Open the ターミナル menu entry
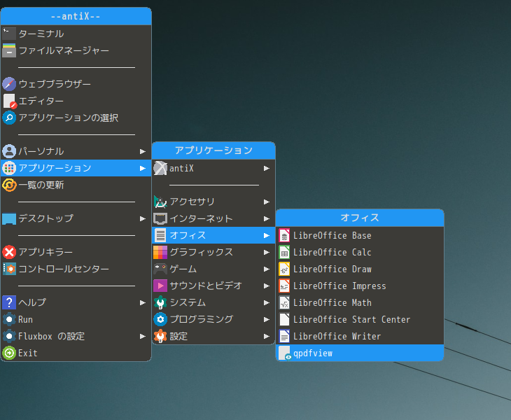This screenshot has width=511, height=420. click(76, 34)
